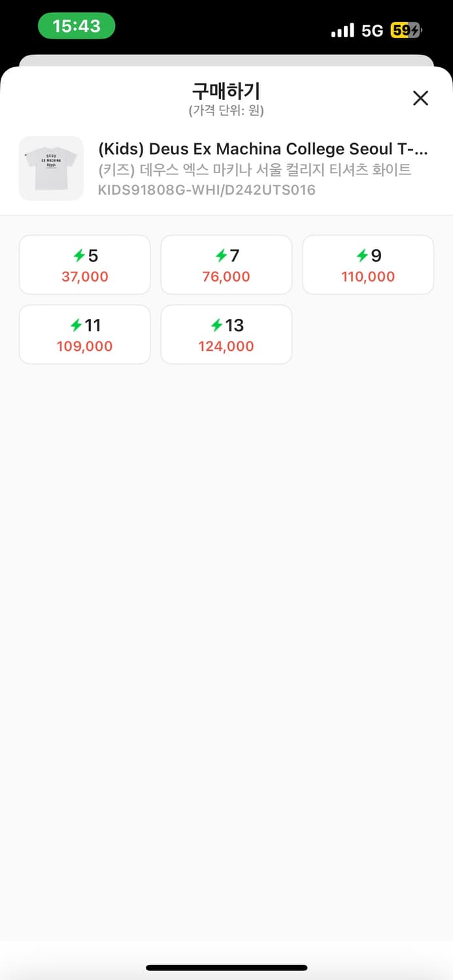Select size 11 priced 109,000
This screenshot has width=453, height=980.
tap(85, 335)
